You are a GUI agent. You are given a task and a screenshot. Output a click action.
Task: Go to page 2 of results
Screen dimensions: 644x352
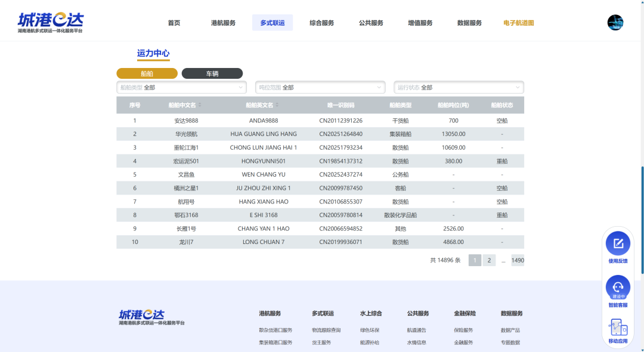489,260
